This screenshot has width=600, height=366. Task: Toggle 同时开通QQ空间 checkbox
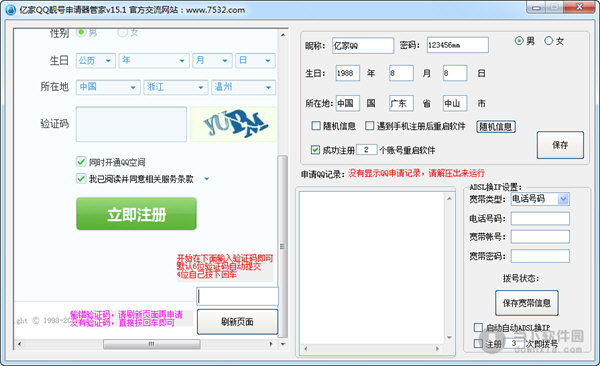pyautogui.click(x=81, y=162)
